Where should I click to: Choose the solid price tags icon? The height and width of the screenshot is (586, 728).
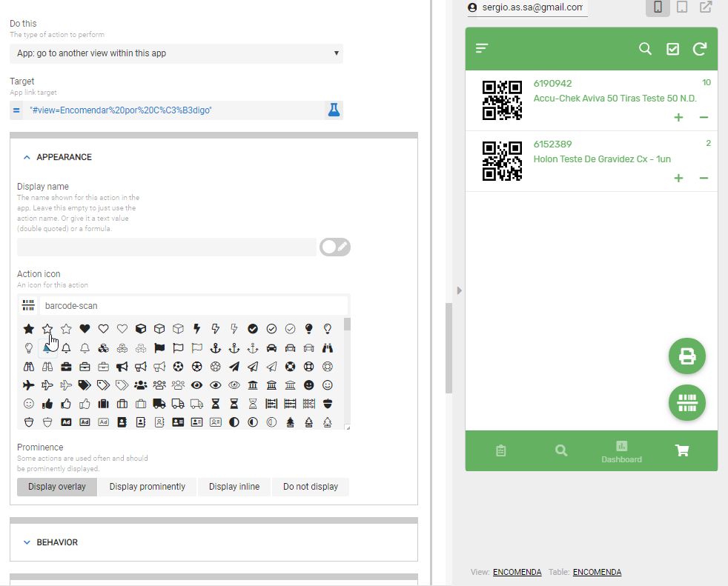pos(85,385)
